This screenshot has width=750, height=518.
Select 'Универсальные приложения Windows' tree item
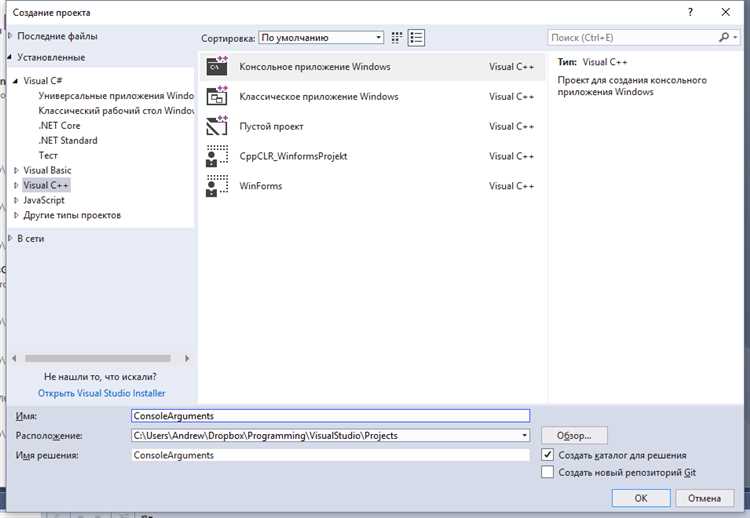(x=116, y=96)
